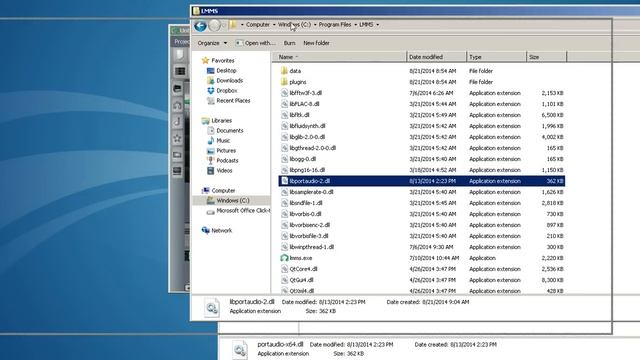
Task: Click portaudio-x64.dll preview icon in rear window
Action: [x=240, y=350]
